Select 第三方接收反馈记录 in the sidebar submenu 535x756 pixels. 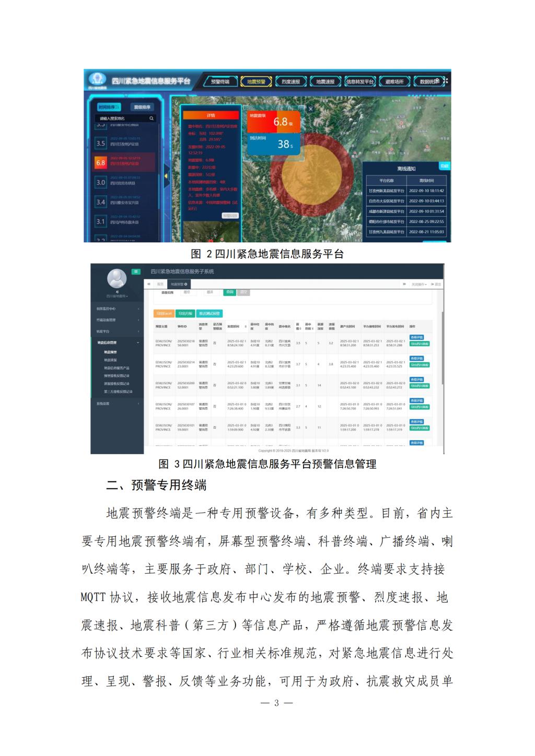(118, 392)
